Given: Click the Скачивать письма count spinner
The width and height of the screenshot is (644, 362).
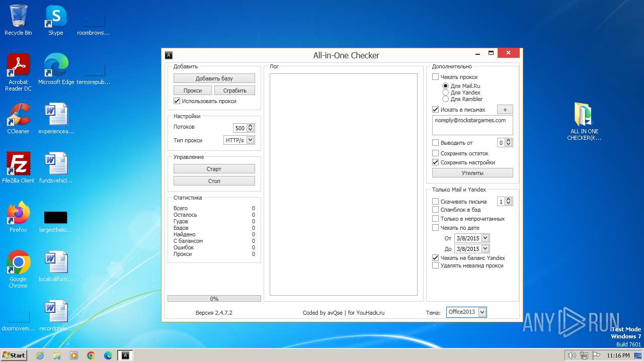Looking at the screenshot, I should 508,202.
